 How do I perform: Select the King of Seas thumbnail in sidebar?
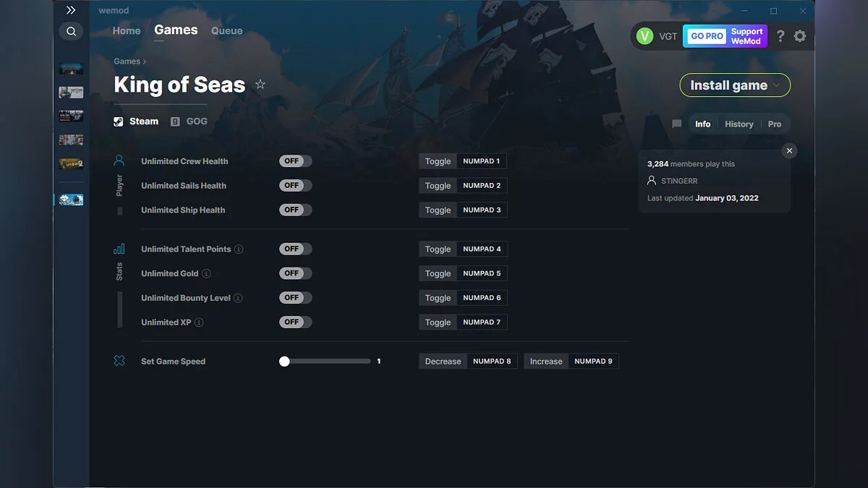(70, 200)
